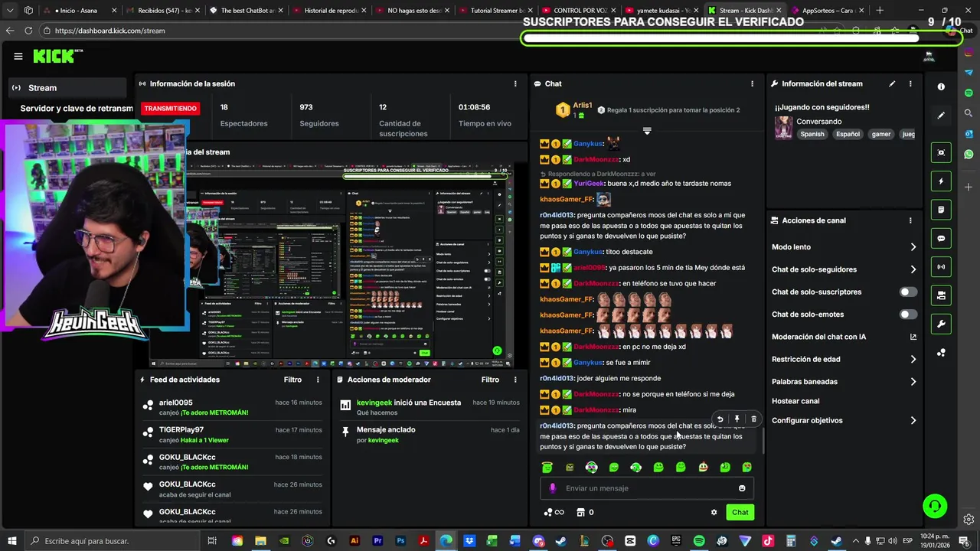The height and width of the screenshot is (551, 980).
Task: Click Hostear canal option
Action: click(x=795, y=401)
